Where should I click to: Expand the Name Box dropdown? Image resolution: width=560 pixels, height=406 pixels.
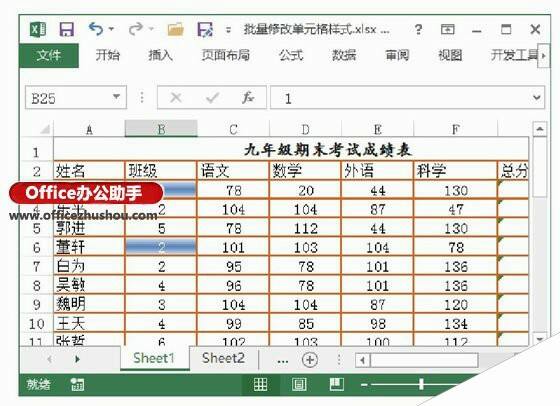[116, 97]
